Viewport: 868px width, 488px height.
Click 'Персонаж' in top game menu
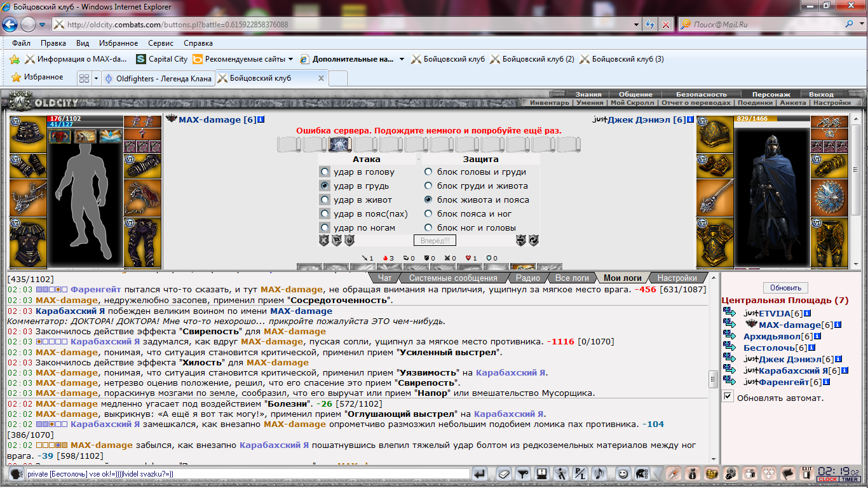pos(771,94)
